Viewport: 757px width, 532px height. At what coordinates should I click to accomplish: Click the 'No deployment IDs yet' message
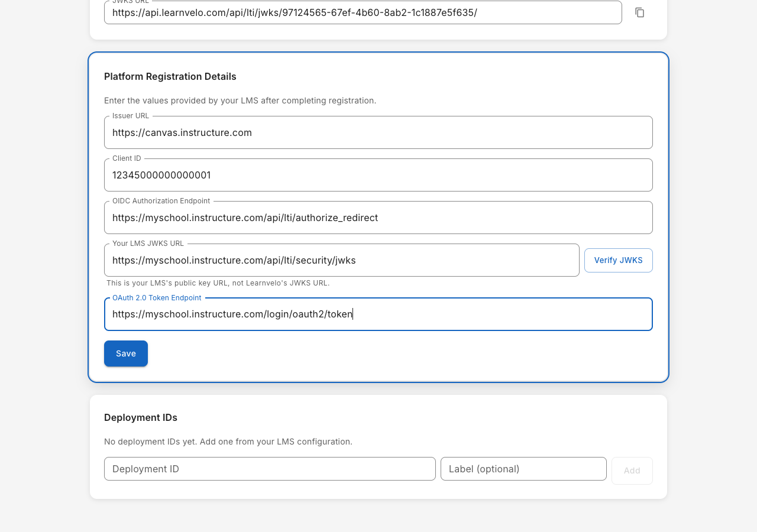[x=228, y=442]
